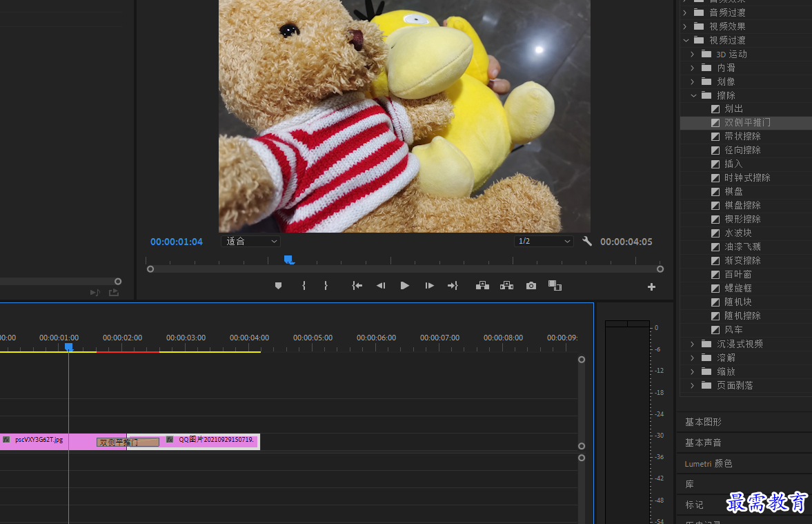This screenshot has width=812, height=524.
Task: Click the icon beside 时钟式擦除
Action: coord(715,178)
